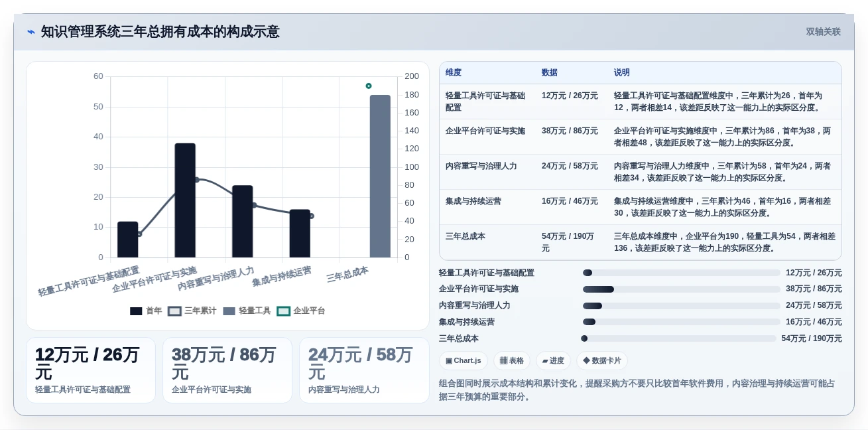Viewport: 868px width, 430px height.
Task: Click the 38万元 / 86万元 progress value label
Action: point(814,289)
